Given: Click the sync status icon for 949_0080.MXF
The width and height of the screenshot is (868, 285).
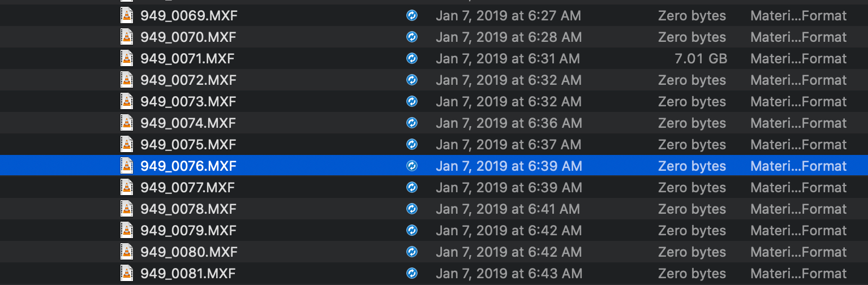Looking at the screenshot, I should tap(411, 252).
